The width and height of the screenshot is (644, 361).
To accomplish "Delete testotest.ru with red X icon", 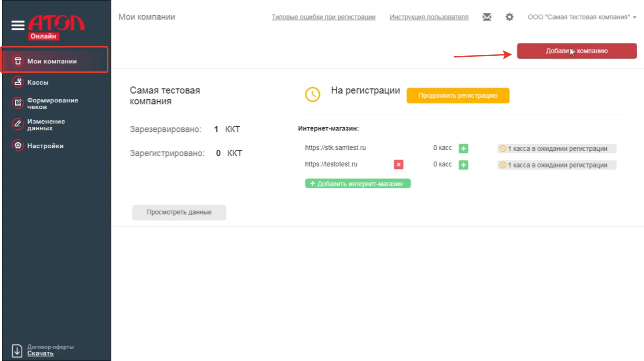I will point(398,164).
